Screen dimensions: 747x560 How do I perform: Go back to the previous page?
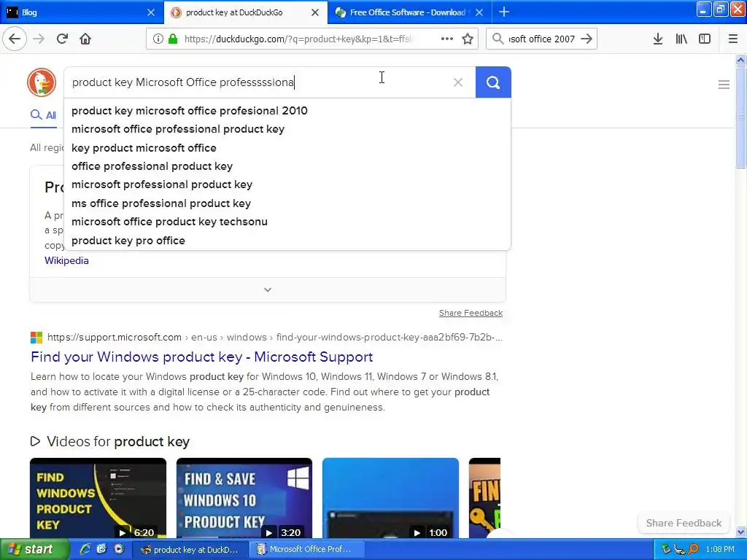coord(15,39)
